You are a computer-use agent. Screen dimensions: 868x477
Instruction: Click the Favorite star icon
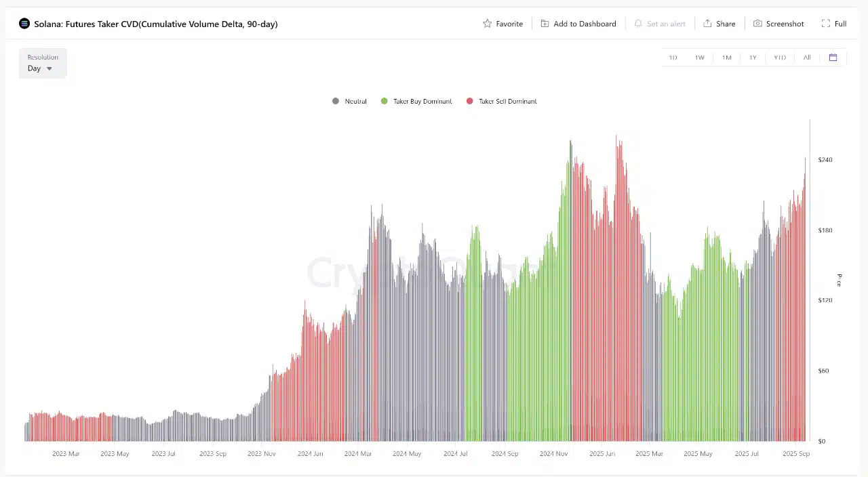pyautogui.click(x=487, y=24)
